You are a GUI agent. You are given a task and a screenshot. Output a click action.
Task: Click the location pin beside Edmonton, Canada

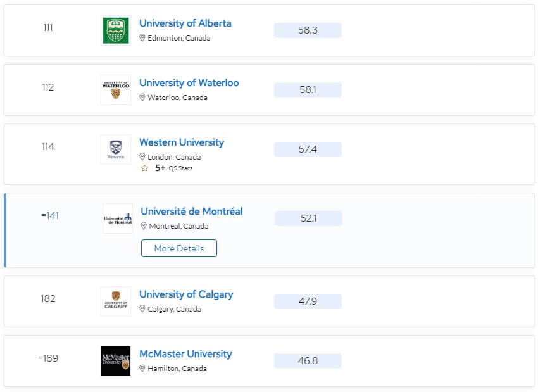(x=142, y=38)
